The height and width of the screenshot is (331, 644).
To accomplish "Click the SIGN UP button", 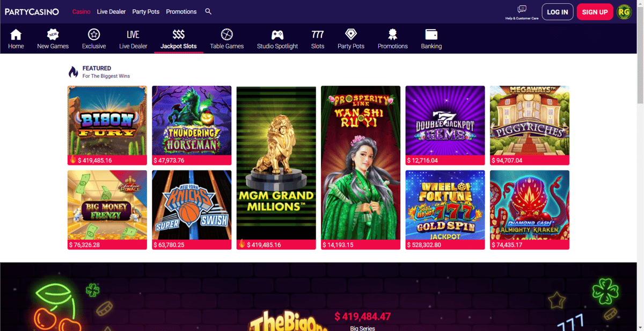I will coord(595,12).
